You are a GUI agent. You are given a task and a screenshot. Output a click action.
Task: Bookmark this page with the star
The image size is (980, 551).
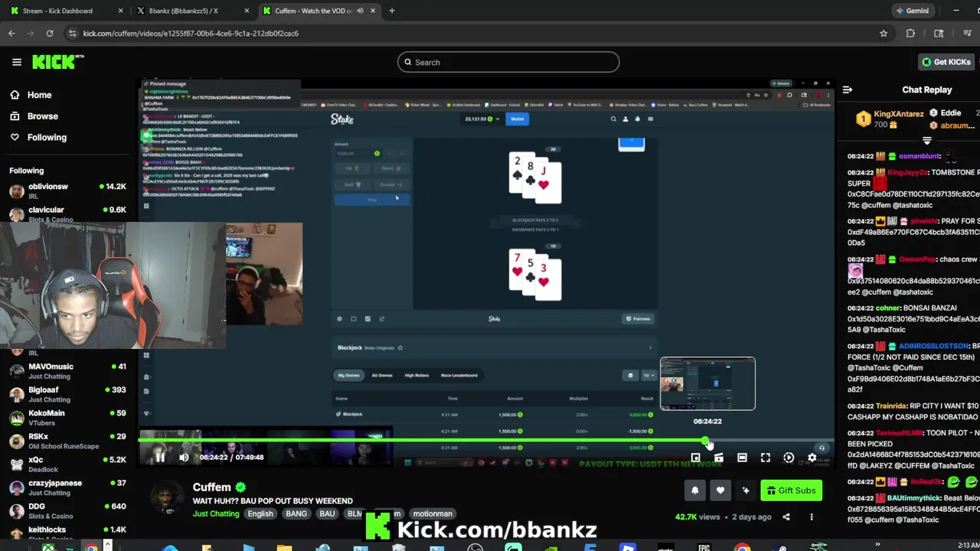(x=884, y=33)
